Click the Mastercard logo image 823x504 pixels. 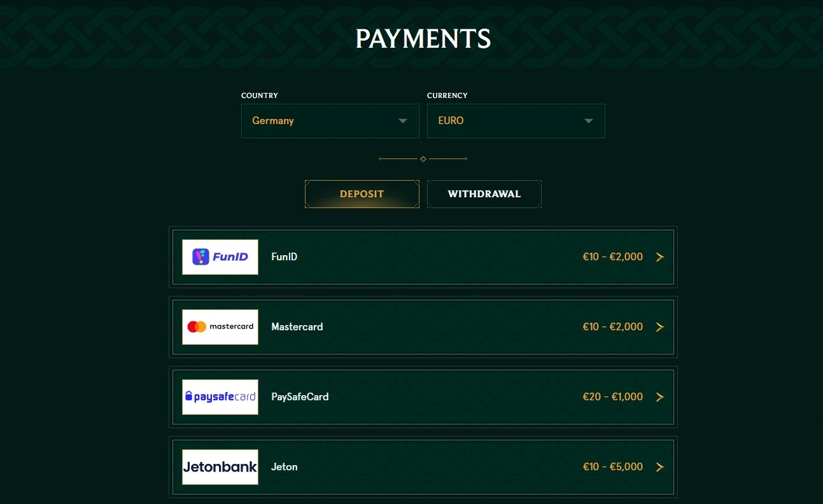pos(220,327)
